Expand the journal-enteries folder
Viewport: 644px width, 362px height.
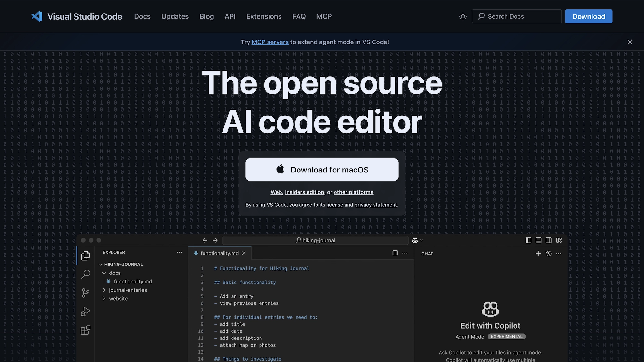[104, 290]
